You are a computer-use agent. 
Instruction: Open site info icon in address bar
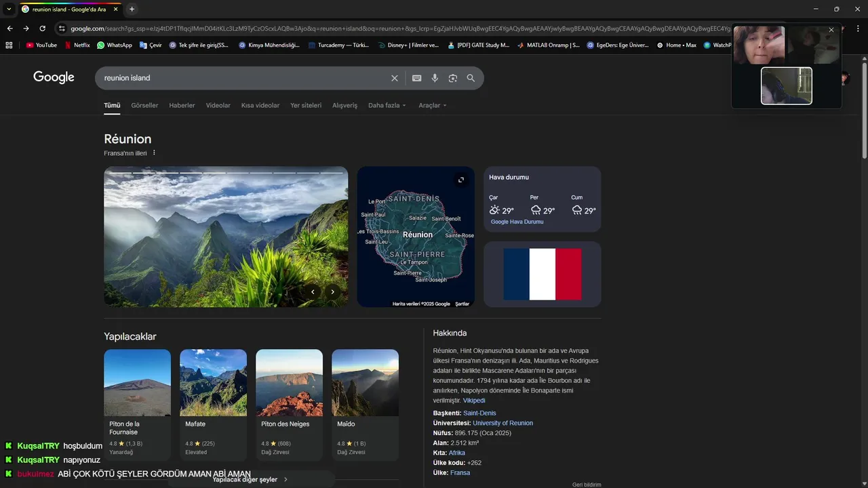tap(62, 28)
